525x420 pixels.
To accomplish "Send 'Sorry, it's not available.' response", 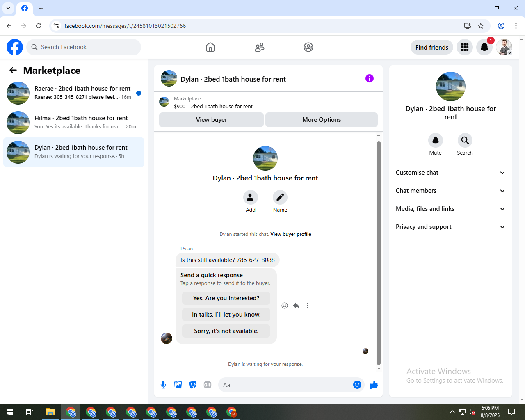I will click(x=226, y=331).
